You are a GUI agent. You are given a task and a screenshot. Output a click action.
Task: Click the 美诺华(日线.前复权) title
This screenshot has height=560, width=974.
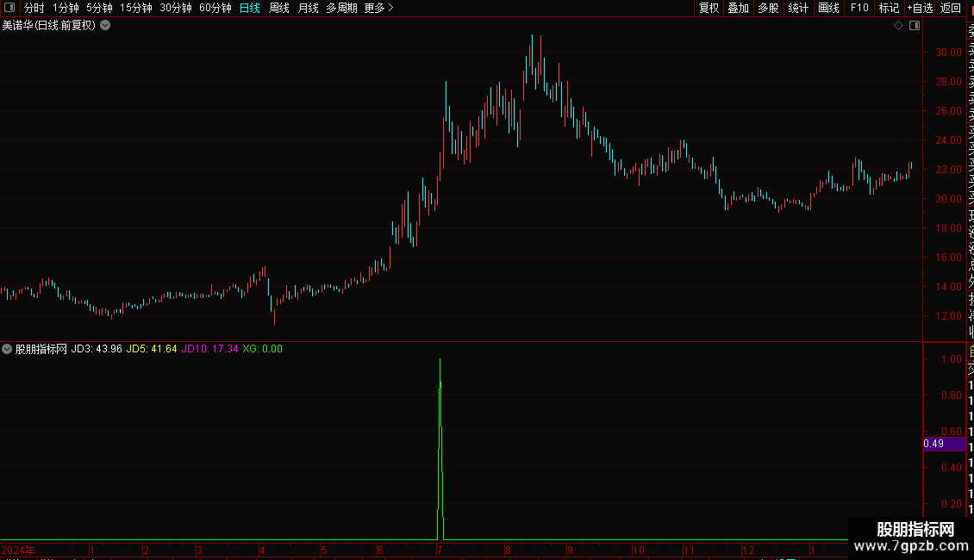click(49, 26)
